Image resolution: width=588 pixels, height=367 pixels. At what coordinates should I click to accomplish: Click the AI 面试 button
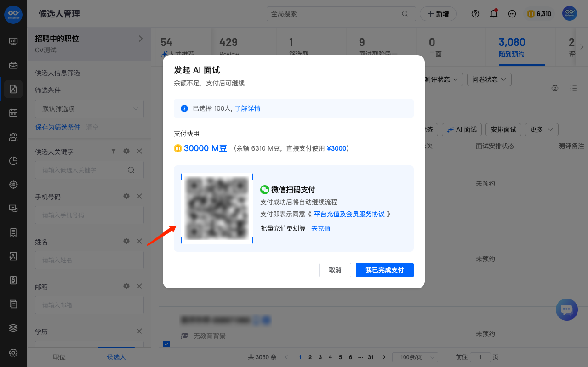pos(462,130)
